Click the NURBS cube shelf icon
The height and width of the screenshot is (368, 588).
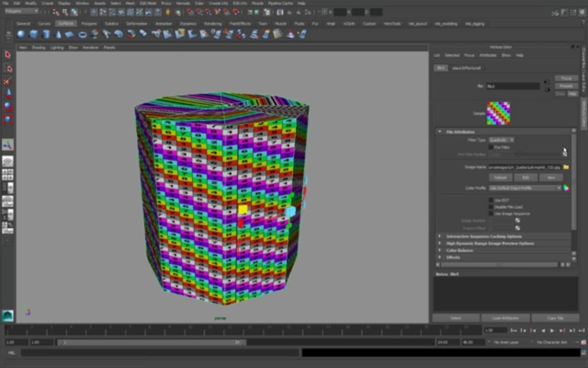pos(33,34)
